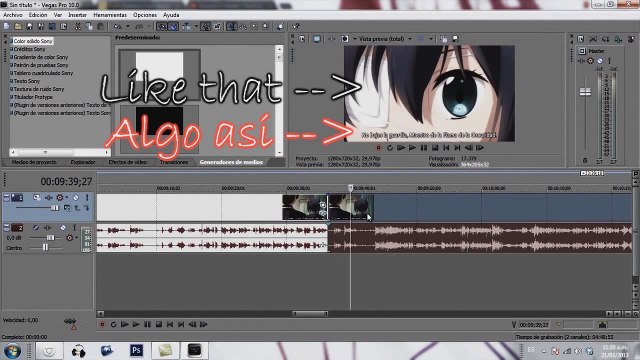The image size is (640, 360).
Task: Adjust the Master volume fader
Action: click(x=585, y=92)
